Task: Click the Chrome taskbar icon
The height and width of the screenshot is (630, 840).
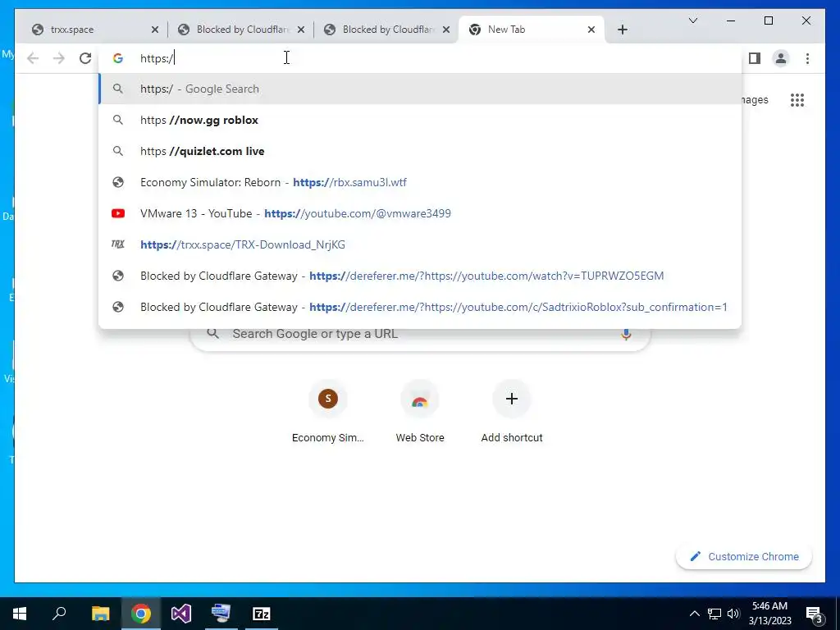Action: point(141,614)
